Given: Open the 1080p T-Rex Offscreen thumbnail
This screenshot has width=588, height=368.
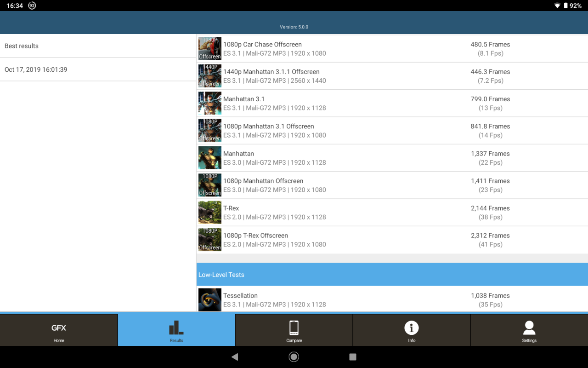Looking at the screenshot, I should pos(210,240).
